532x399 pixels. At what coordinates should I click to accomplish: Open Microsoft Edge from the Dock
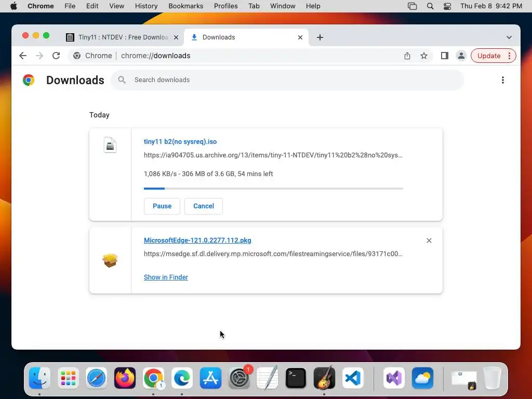(182, 378)
